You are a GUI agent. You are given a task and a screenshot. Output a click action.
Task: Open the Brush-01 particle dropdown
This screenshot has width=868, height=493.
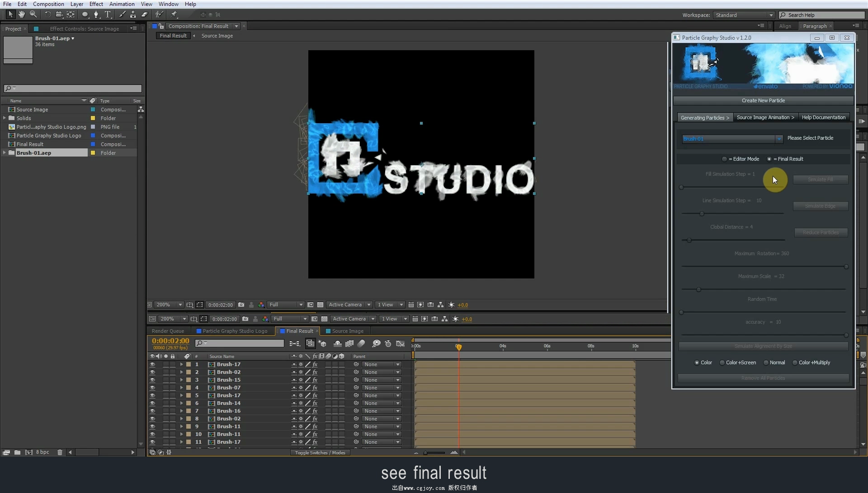778,139
